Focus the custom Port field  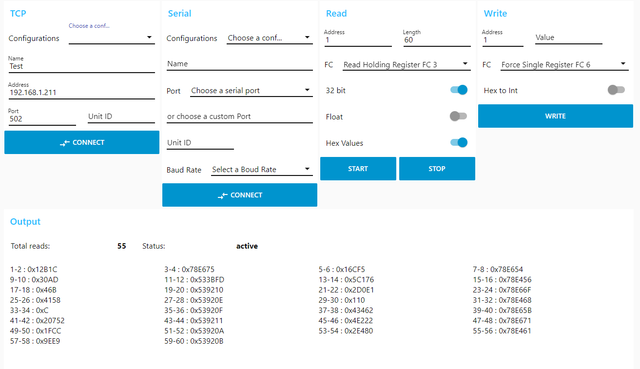tap(240, 116)
